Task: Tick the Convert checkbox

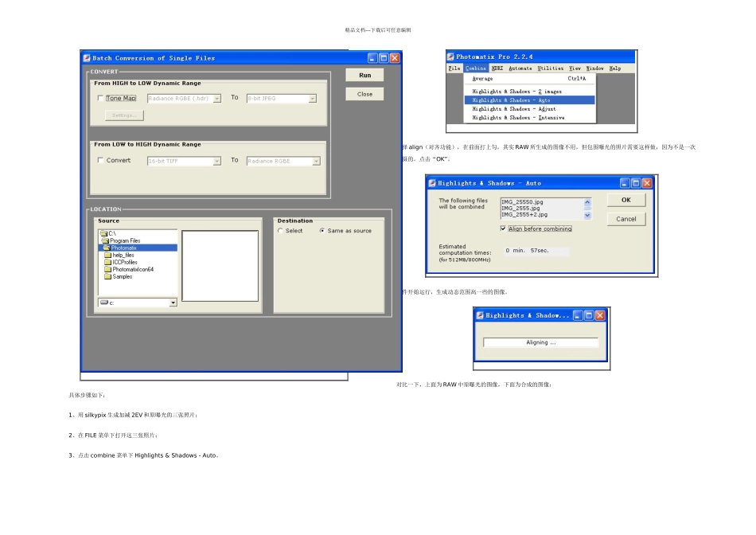Action: click(100, 160)
